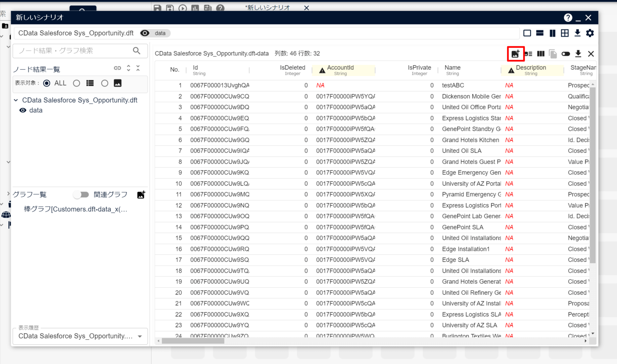This screenshot has width=617, height=364.
Task: Click the "列数: 46 行数: 32" summary text
Action: (x=297, y=54)
